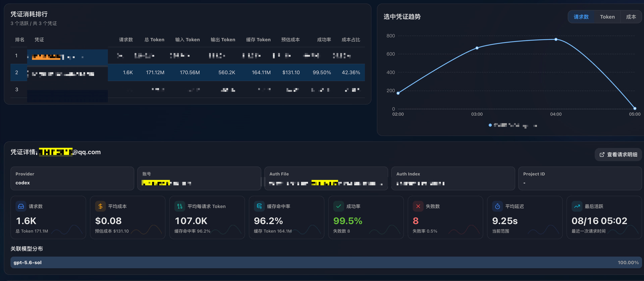Switch chart to Token tab
The width and height of the screenshot is (644, 281).
point(607,17)
